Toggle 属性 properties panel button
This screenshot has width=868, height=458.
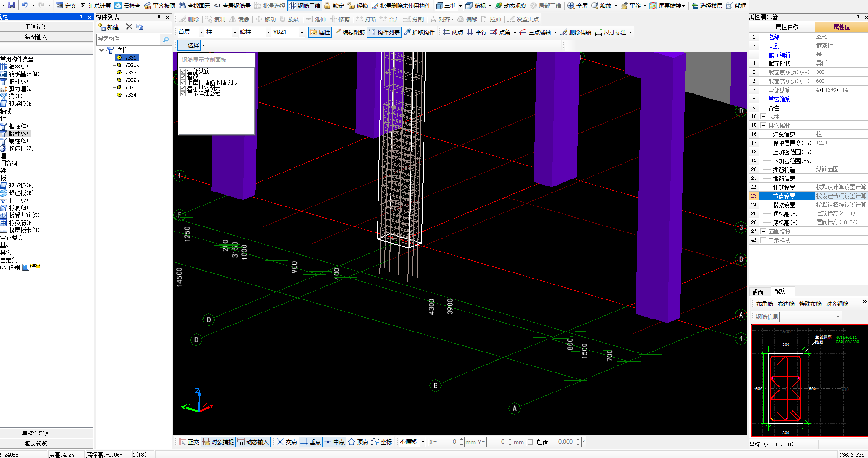[320, 32]
